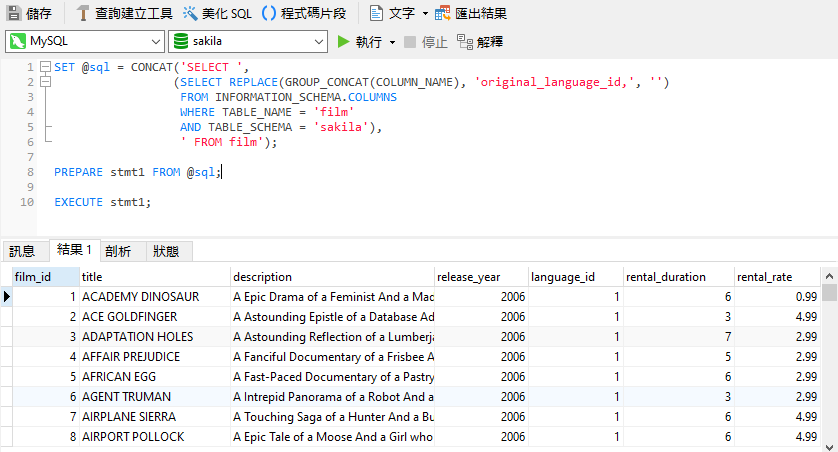Image resolution: width=838 pixels, height=452 pixels.
Task: Select the AFFAIR PREJUDICE cell
Action: coord(154,356)
